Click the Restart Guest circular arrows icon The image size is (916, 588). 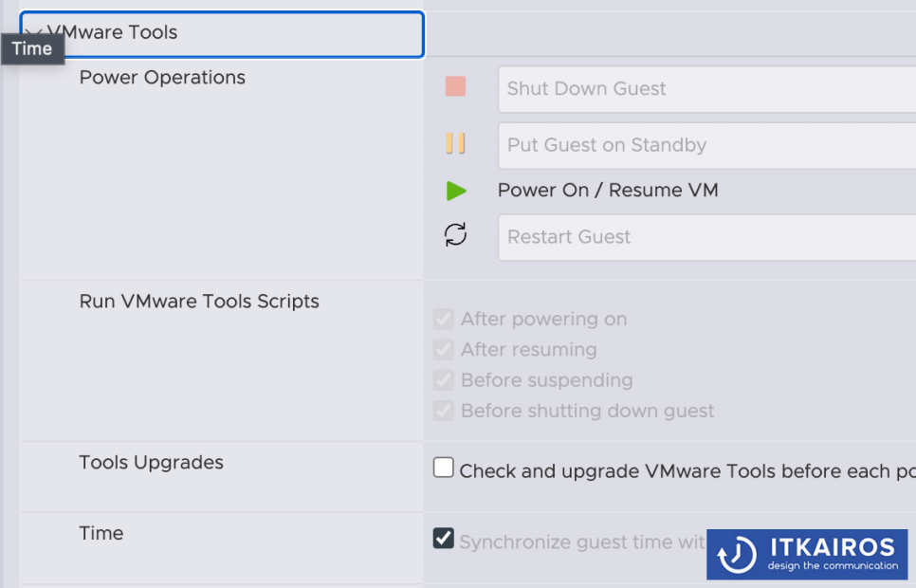pos(456,234)
